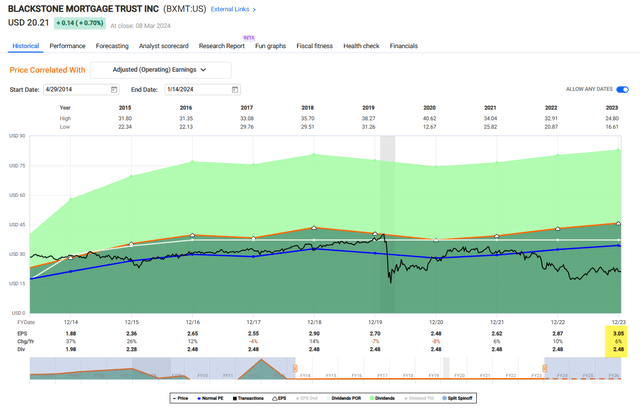Open the Financials tab
The image size is (640, 410).
point(404,46)
